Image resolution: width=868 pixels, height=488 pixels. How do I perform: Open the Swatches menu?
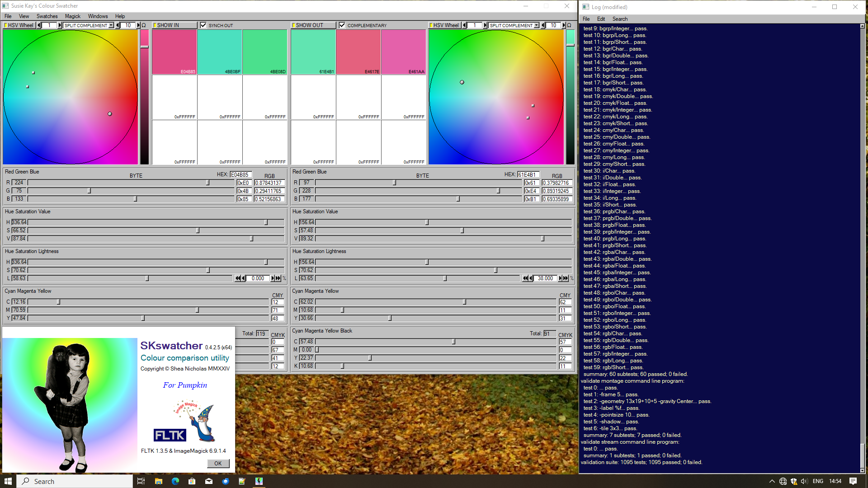[47, 16]
